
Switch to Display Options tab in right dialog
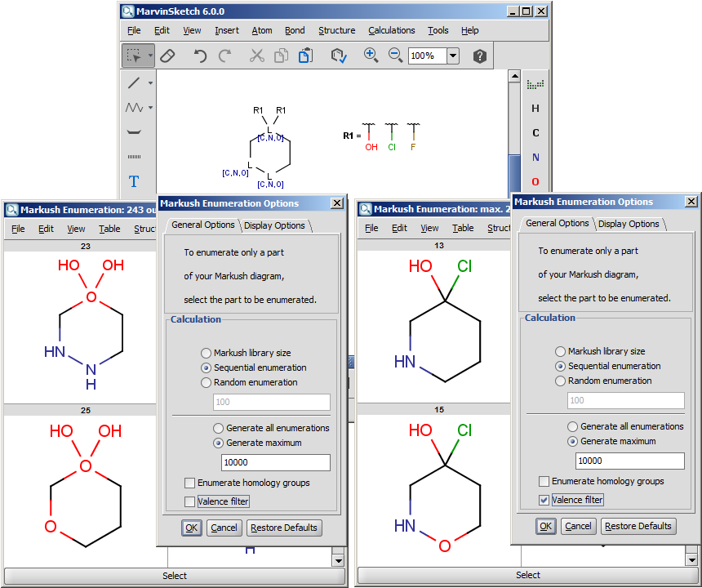tap(629, 224)
